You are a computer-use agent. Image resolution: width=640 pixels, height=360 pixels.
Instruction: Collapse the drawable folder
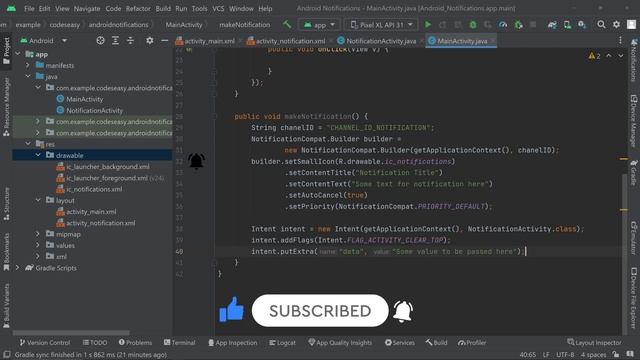click(x=38, y=155)
